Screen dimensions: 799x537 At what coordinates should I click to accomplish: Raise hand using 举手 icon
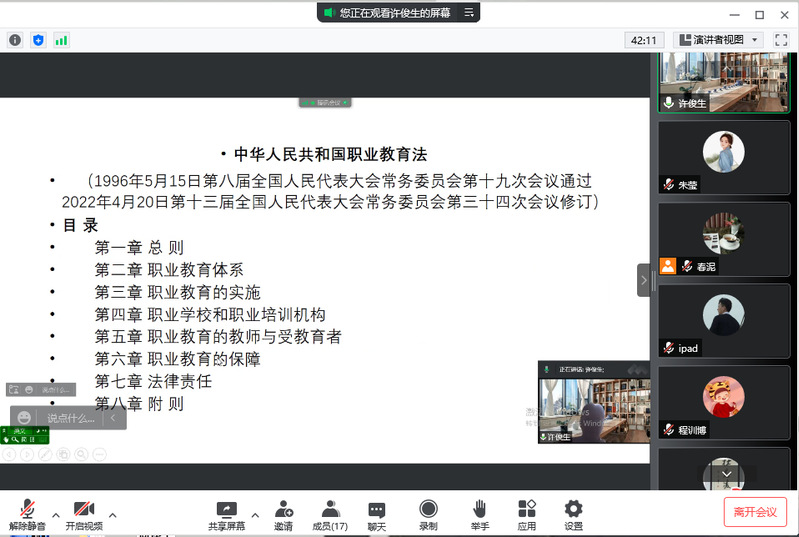pos(480,515)
